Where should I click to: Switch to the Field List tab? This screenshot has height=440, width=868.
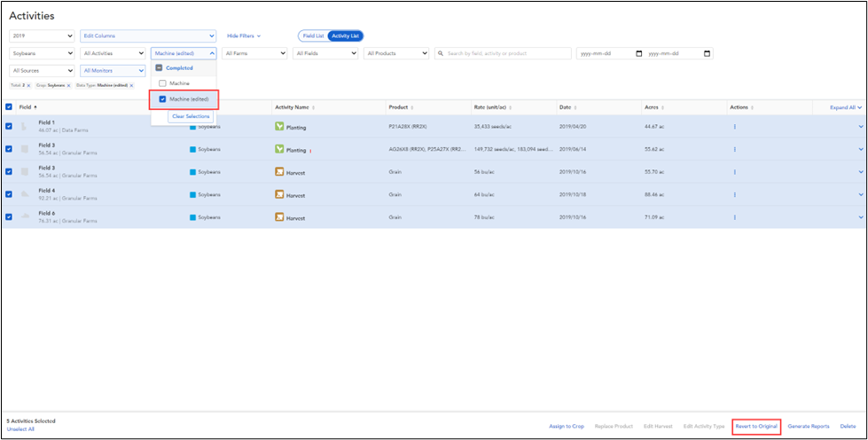point(313,36)
